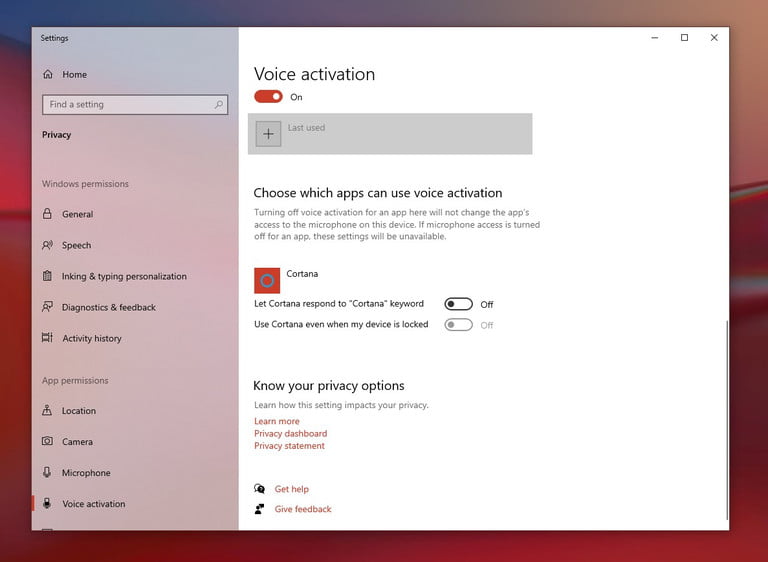This screenshot has height=562, width=768.
Task: Click the Diagnostics & feedback icon
Action: coord(47,307)
